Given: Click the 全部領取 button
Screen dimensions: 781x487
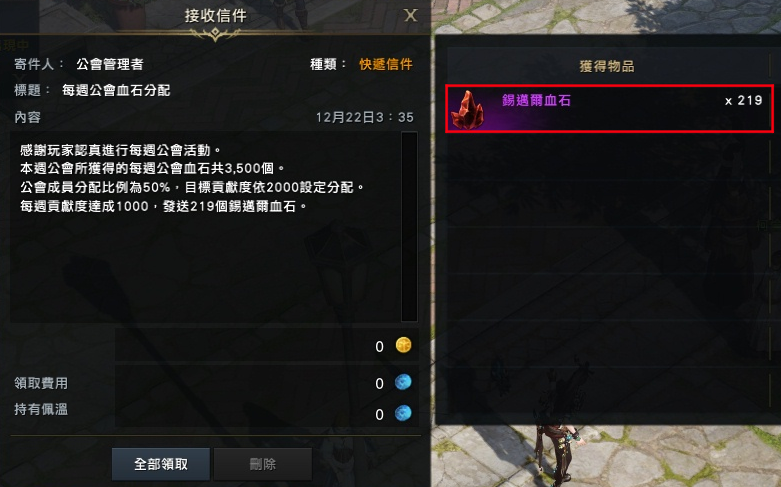Looking at the screenshot, I should click(161, 464).
